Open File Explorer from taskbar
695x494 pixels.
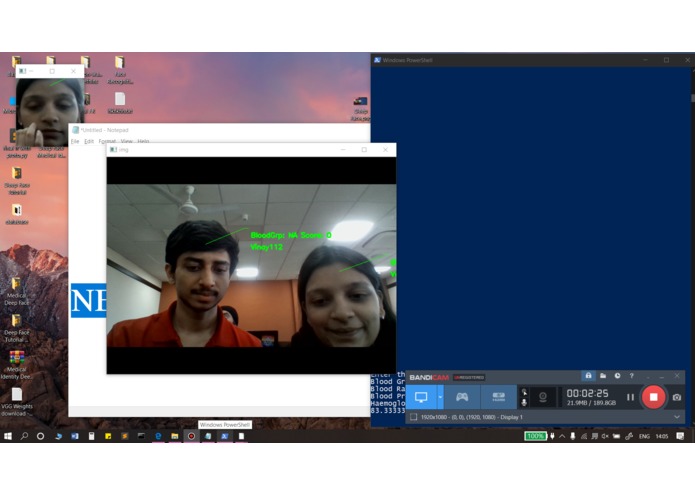pos(175,436)
